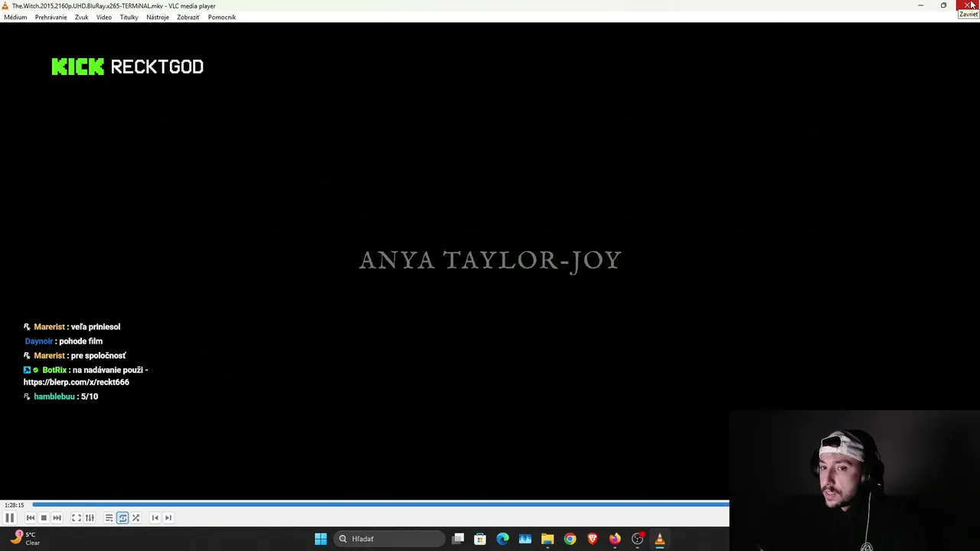Open File Explorer from taskbar
Screen dimensions: 980x551
pyautogui.click(x=547, y=539)
